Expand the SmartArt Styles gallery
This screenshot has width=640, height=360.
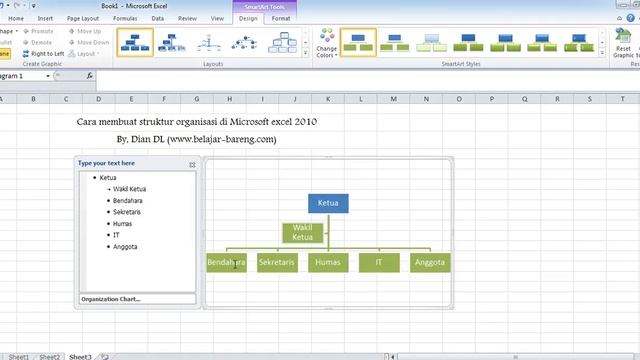click(602, 53)
